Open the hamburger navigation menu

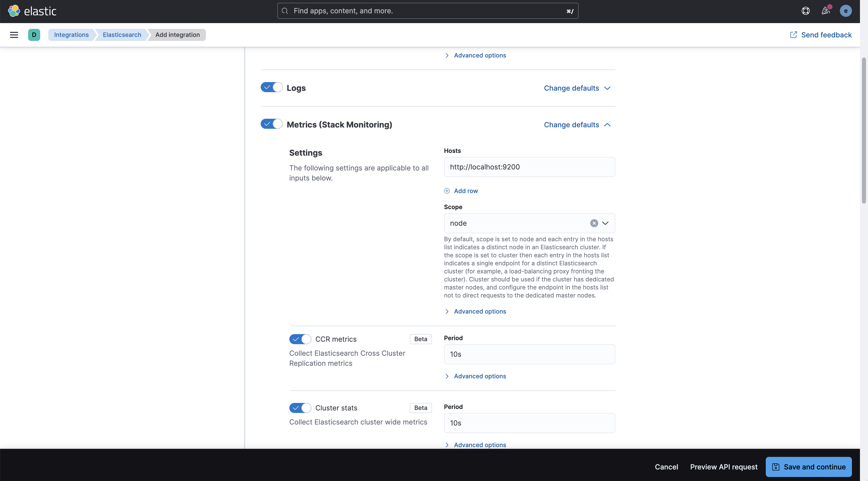coord(14,35)
